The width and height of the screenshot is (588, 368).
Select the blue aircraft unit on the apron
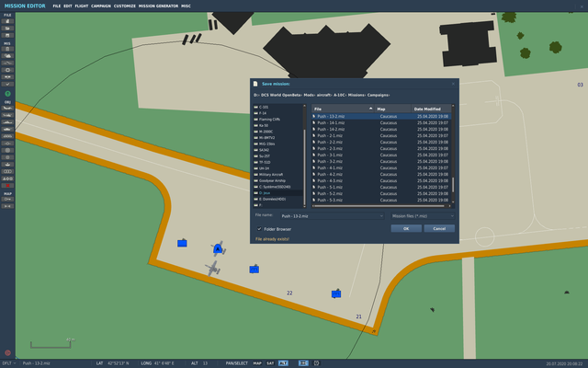[219, 248]
